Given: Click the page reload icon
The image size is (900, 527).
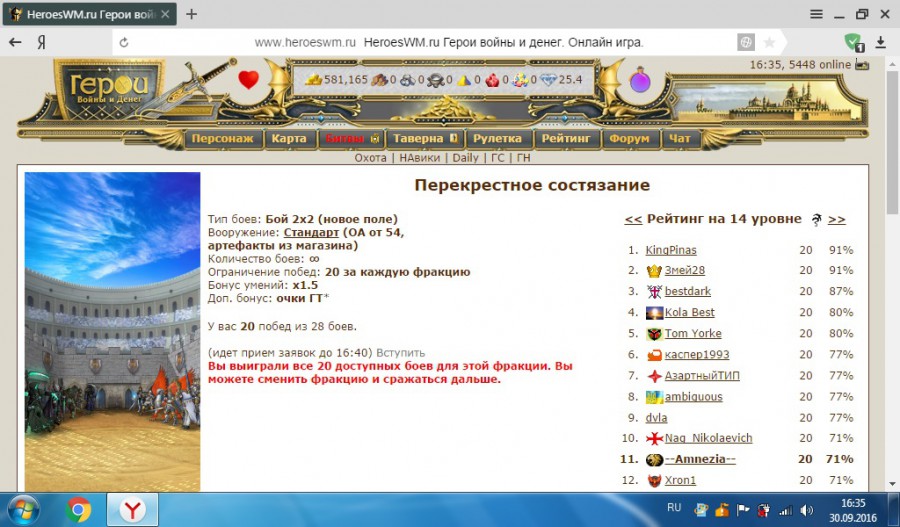Looking at the screenshot, I should [123, 43].
